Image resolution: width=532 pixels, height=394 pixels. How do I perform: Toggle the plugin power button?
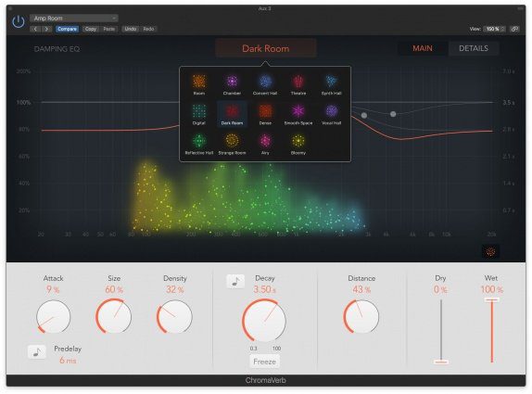point(18,21)
